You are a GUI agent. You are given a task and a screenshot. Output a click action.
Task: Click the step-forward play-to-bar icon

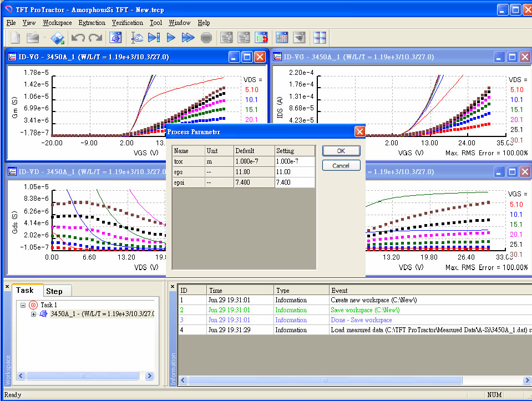point(154,38)
